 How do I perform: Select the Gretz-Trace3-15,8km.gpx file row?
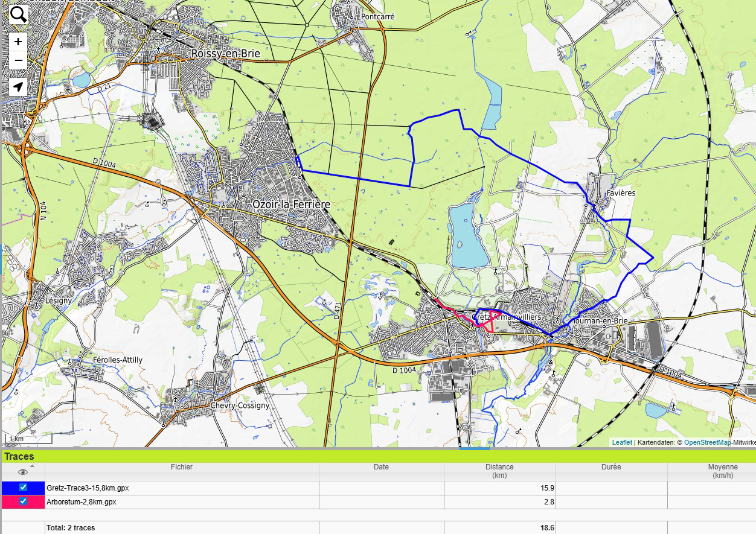[88, 488]
